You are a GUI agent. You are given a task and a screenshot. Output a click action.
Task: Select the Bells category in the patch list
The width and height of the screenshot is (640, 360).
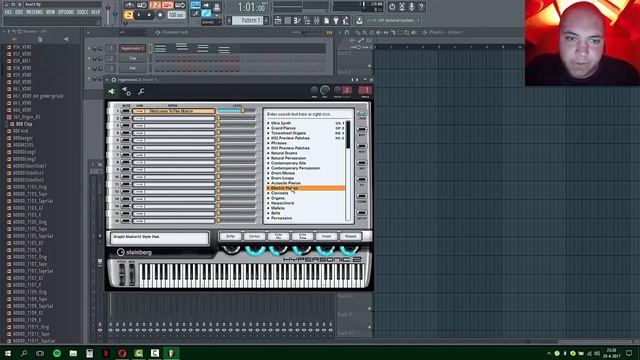[x=276, y=213]
